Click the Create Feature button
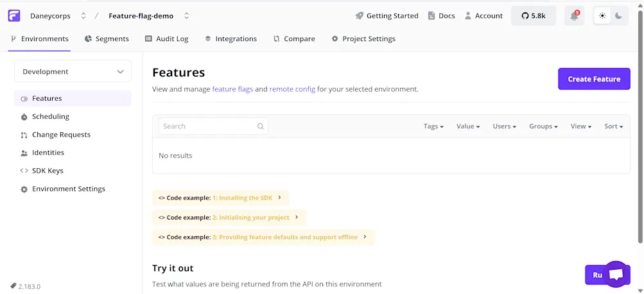 pos(594,79)
